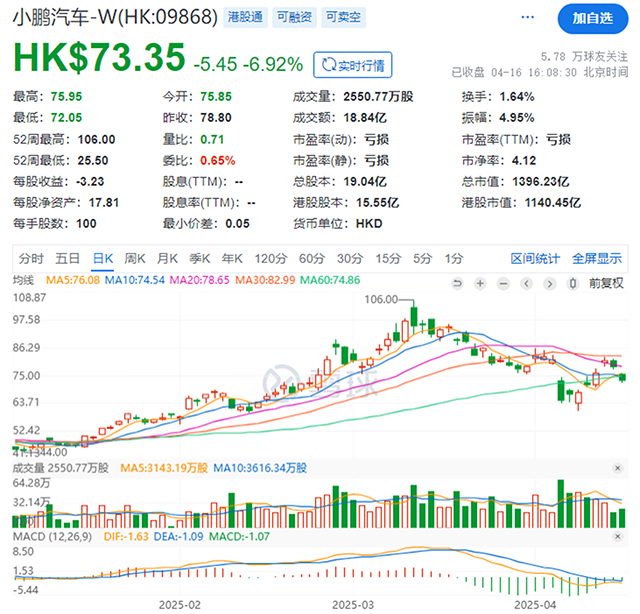Screen dimensions: 640x614
Task: Click the 2025-02 date axis label
Action: point(180,605)
